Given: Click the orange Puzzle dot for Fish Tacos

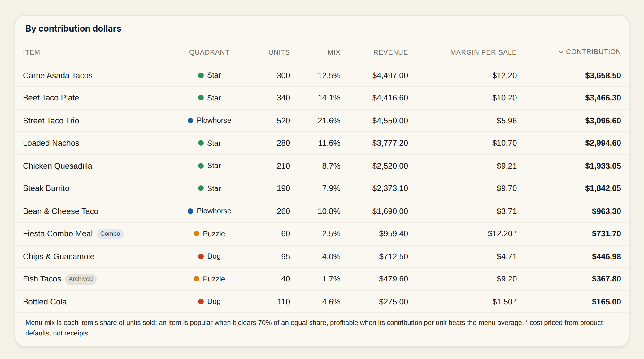Looking at the screenshot, I should [197, 279].
